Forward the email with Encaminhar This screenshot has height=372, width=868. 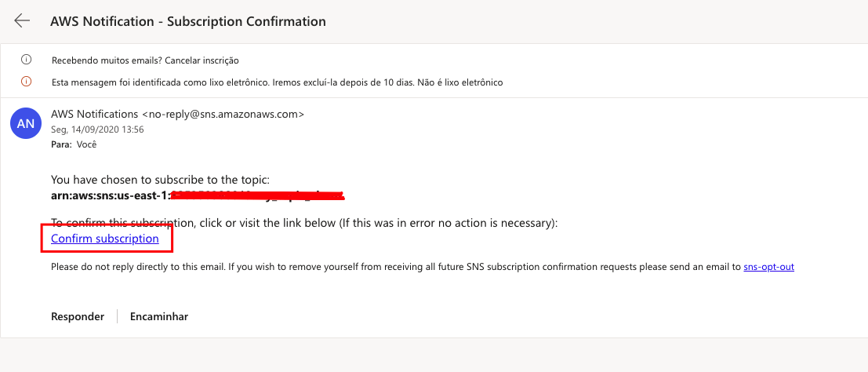(x=159, y=316)
